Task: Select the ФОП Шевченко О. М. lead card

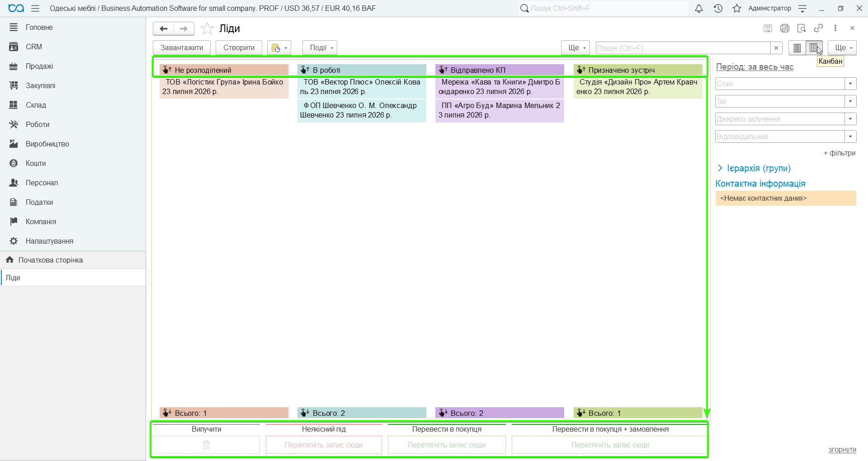Action: (362, 110)
